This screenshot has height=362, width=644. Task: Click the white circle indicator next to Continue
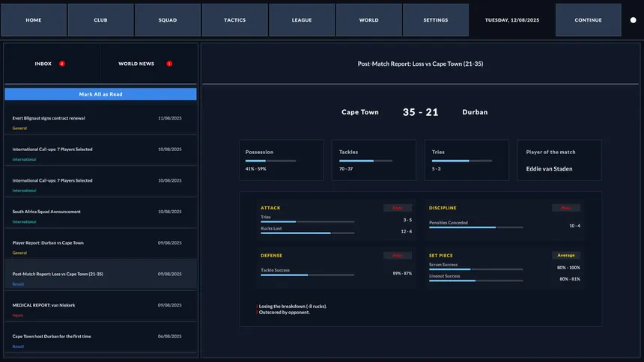(634, 20)
